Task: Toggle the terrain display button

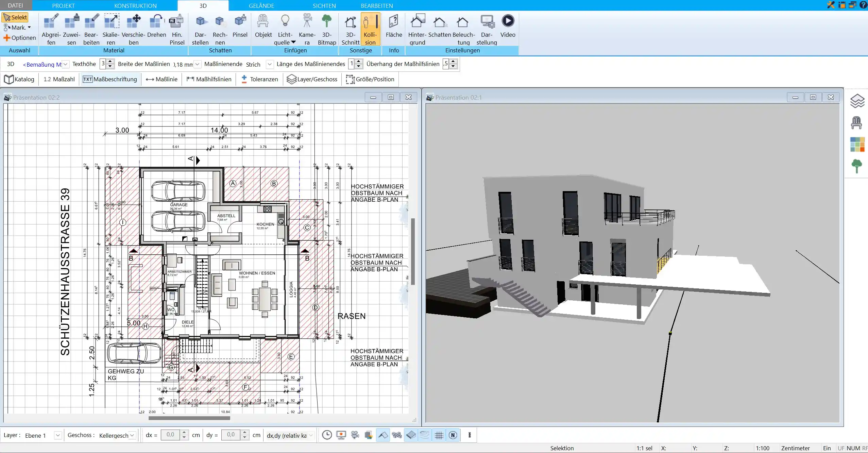Action: (x=425, y=435)
